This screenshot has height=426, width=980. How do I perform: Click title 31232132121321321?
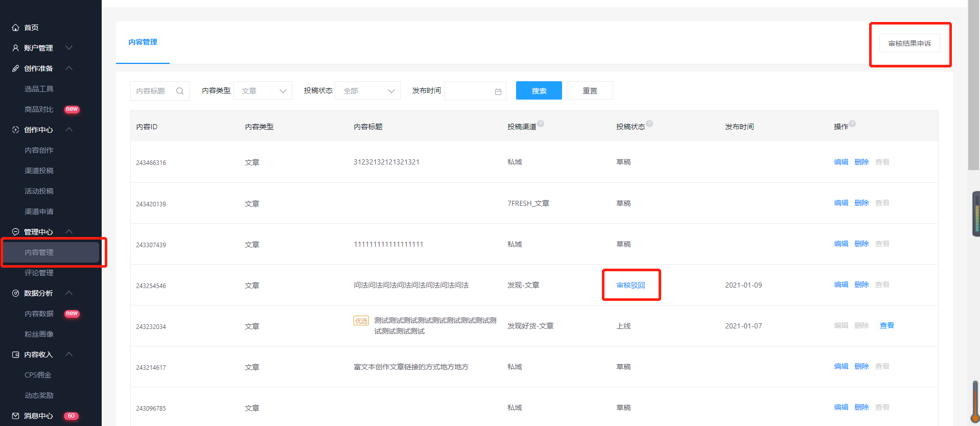(386, 162)
